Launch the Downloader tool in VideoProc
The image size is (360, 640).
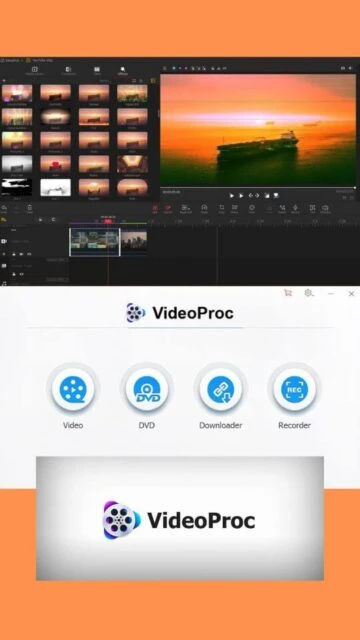[x=220, y=389]
